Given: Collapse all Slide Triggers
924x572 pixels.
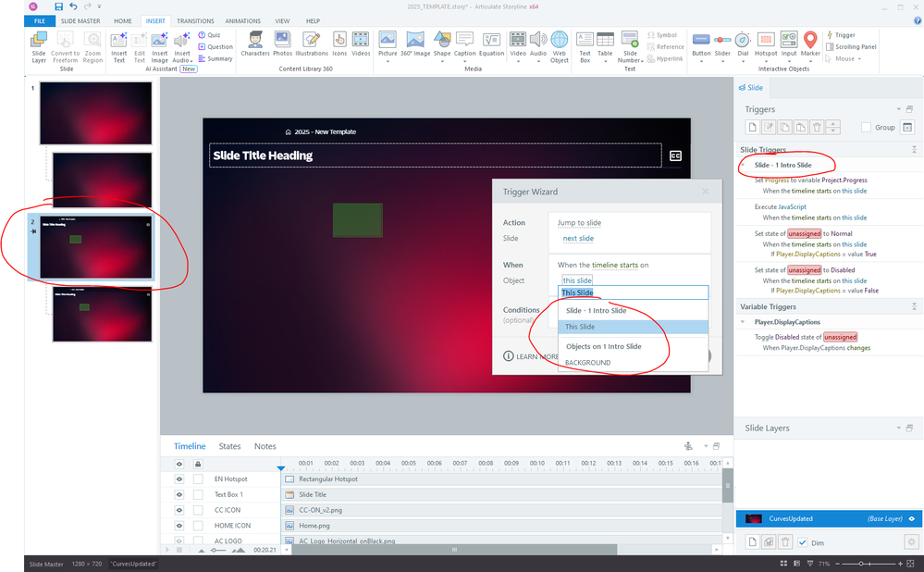Looking at the screenshot, I should point(914,149).
